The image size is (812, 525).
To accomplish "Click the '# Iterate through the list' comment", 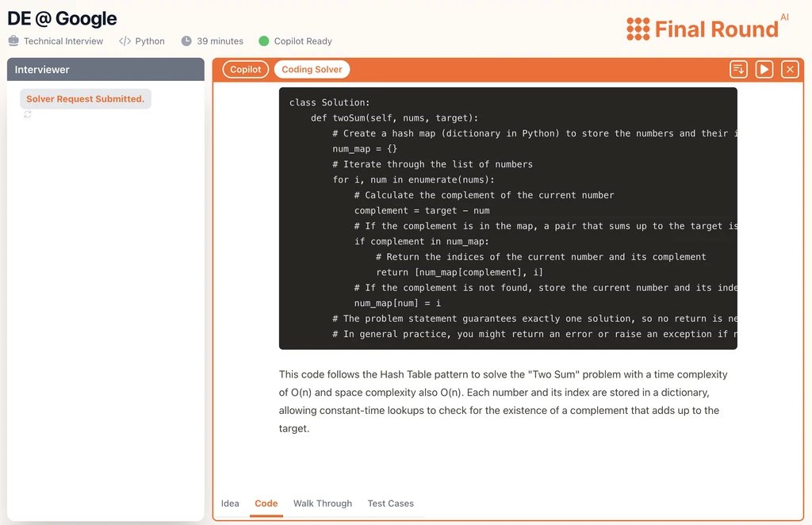I will click(x=432, y=164).
